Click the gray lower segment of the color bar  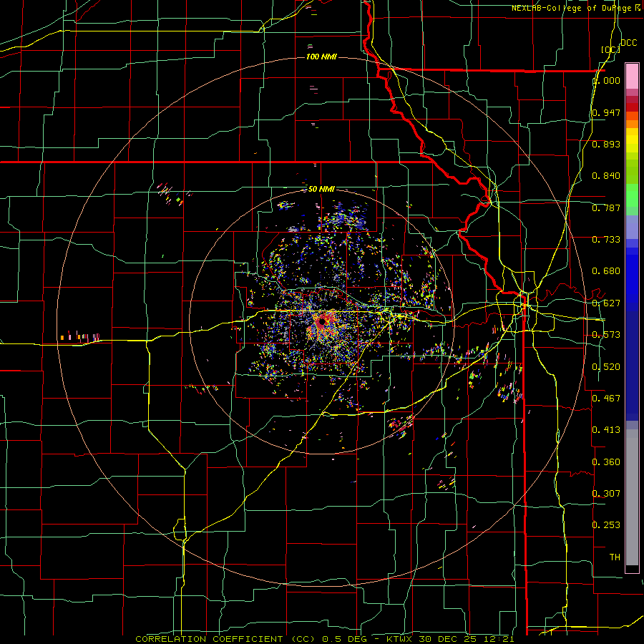[632, 497]
